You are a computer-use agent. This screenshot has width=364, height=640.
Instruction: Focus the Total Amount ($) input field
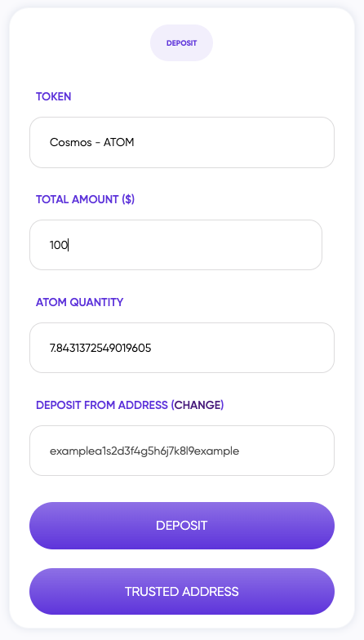pyautogui.click(x=176, y=245)
